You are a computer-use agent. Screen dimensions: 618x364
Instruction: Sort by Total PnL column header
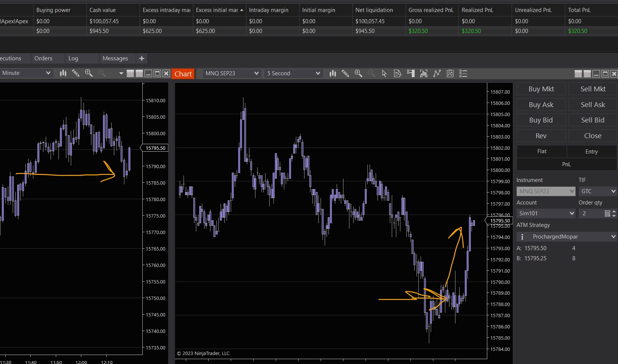(592, 10)
